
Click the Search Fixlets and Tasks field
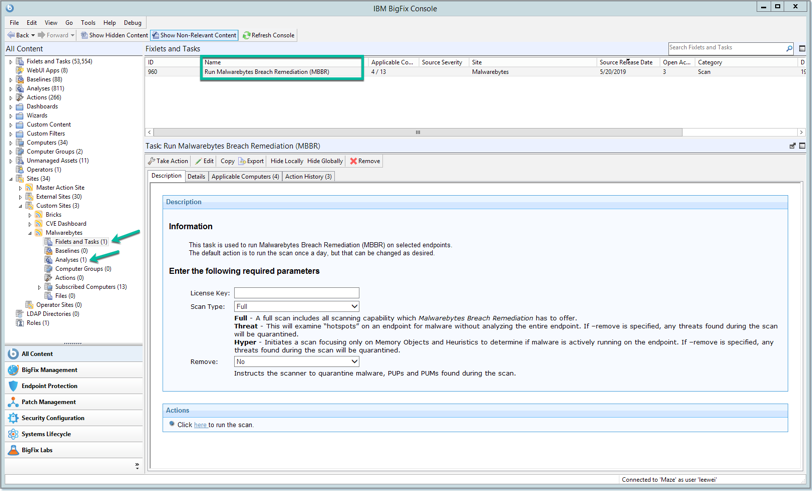click(x=726, y=48)
